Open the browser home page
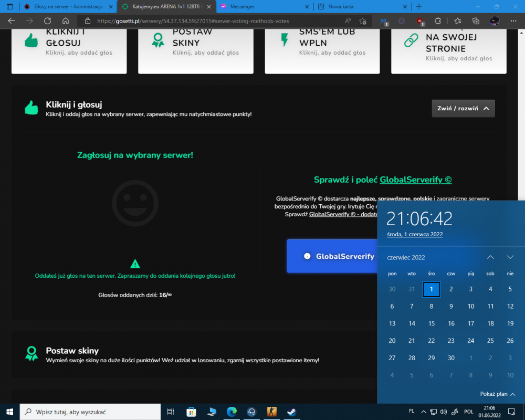 click(x=66, y=21)
